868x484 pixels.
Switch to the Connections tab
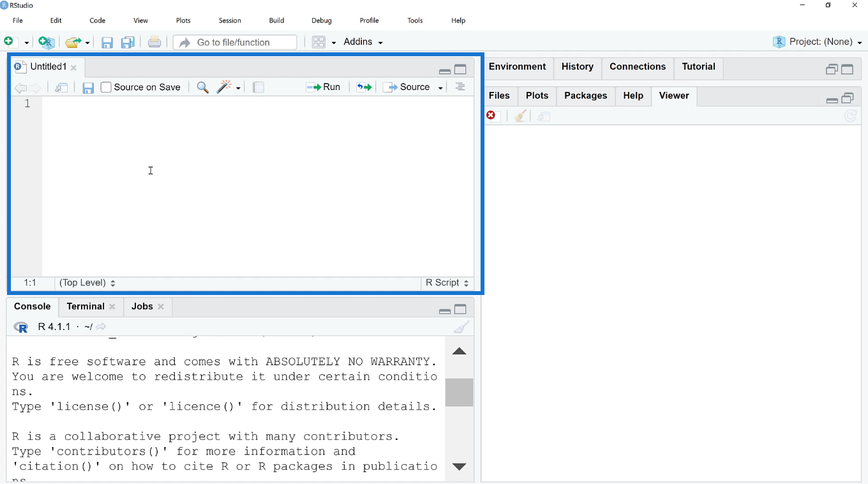pyautogui.click(x=638, y=67)
